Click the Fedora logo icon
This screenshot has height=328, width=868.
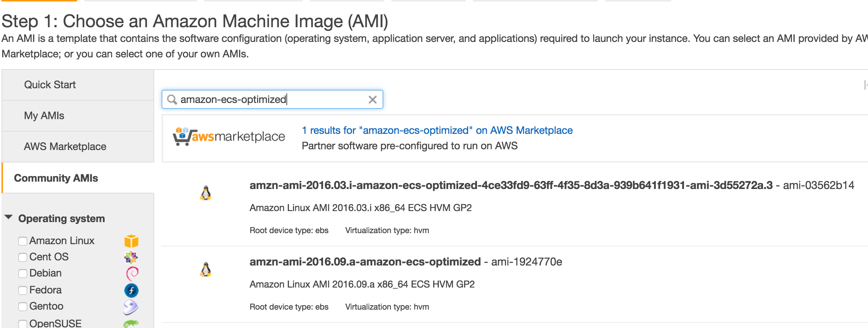tap(131, 290)
